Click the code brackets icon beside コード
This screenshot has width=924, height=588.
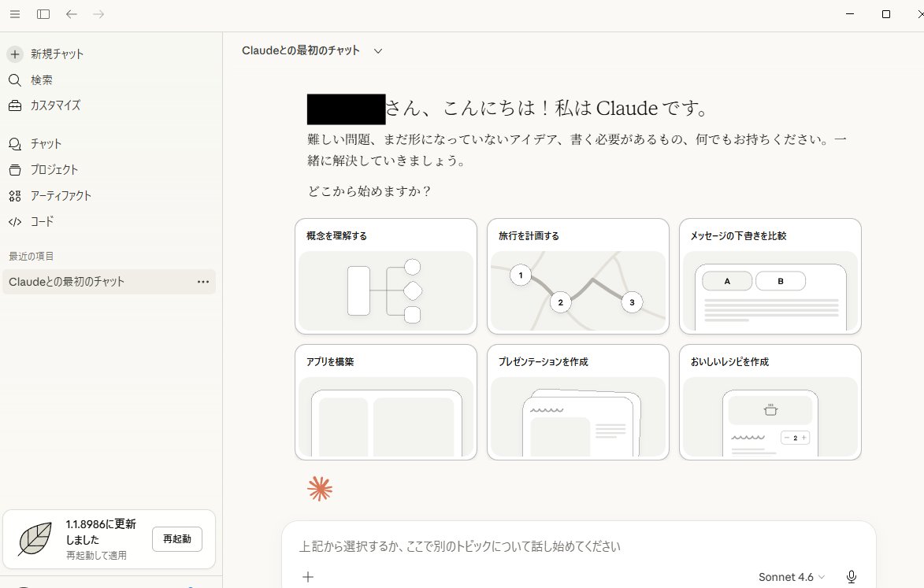(15, 221)
